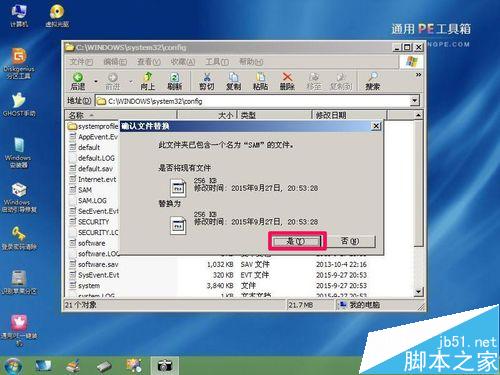500x375 pixels.
Task: Open the Favorites menu
Action: (183, 62)
